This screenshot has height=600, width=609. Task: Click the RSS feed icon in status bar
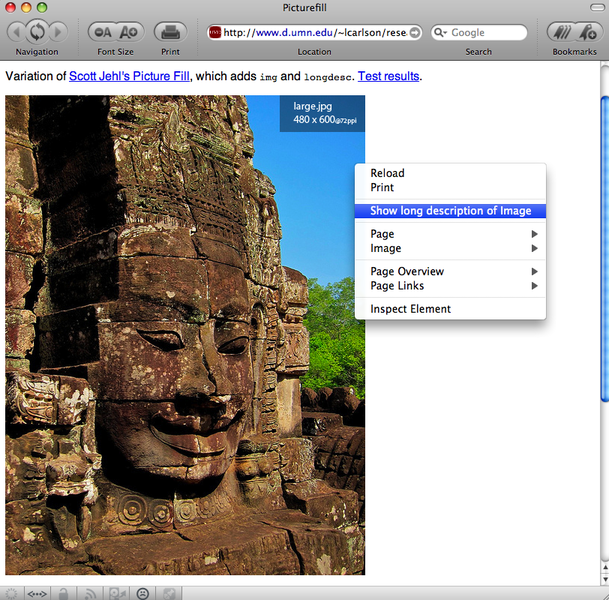(91, 593)
